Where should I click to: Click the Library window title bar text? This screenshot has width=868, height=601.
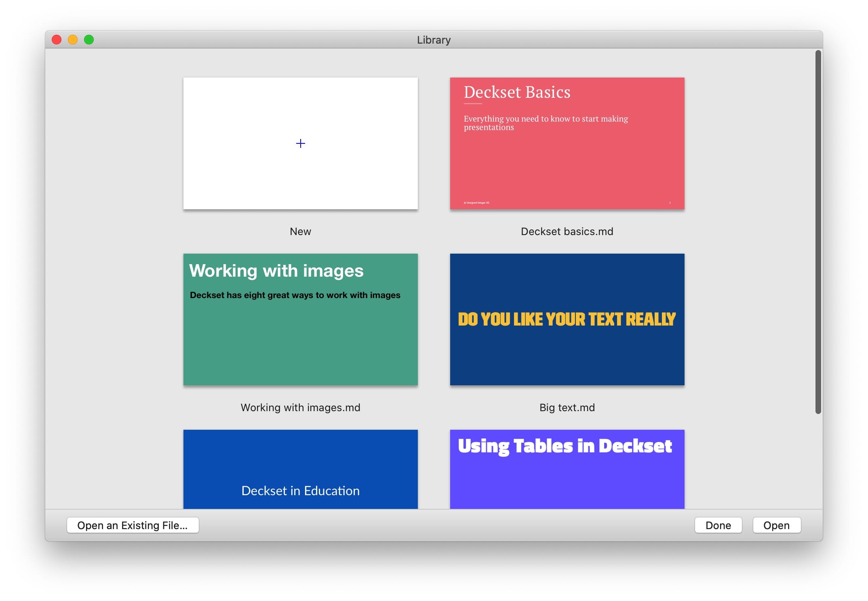434,40
